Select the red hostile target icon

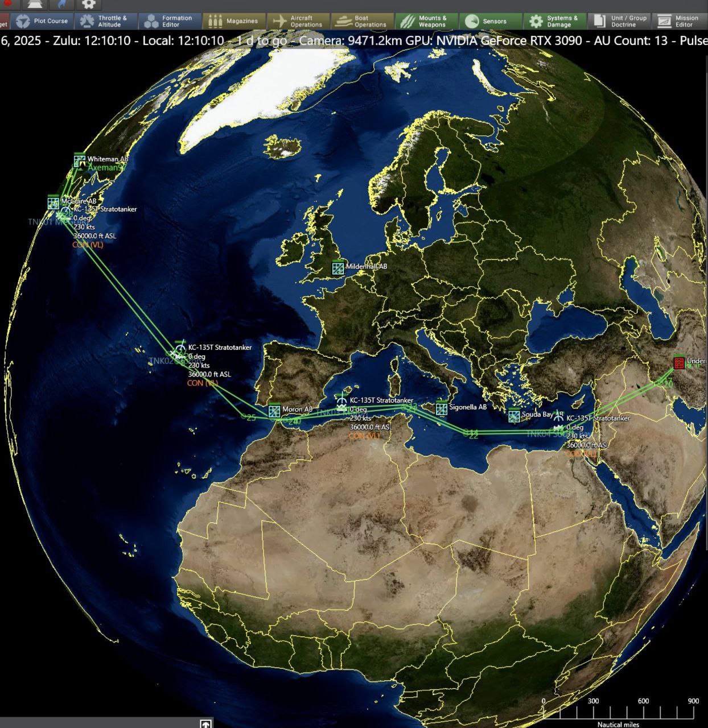[x=678, y=362]
